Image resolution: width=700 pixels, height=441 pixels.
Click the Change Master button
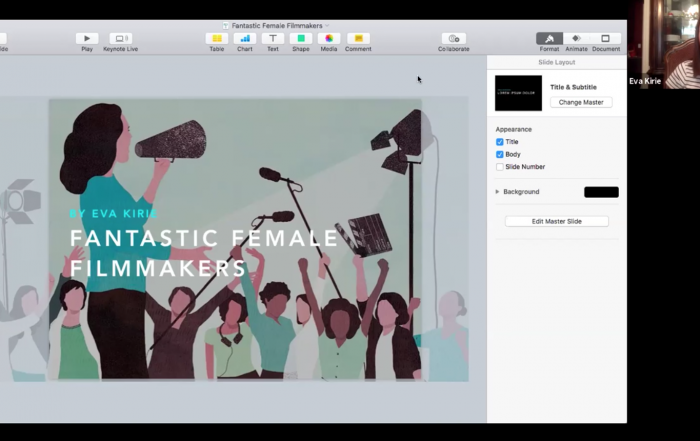click(x=581, y=102)
